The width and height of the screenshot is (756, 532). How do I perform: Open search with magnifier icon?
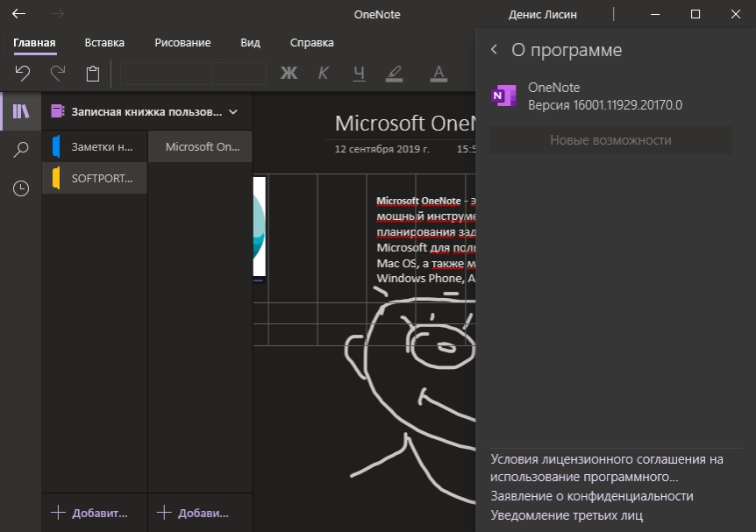click(21, 150)
